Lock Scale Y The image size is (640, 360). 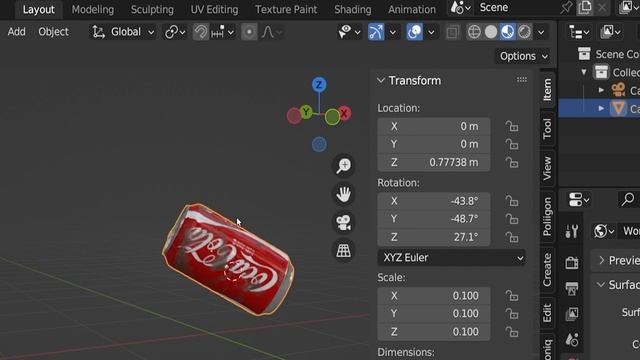512,314
